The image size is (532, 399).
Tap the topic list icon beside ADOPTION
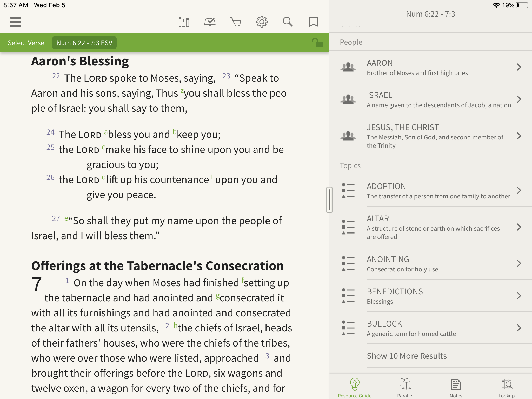coord(348,190)
